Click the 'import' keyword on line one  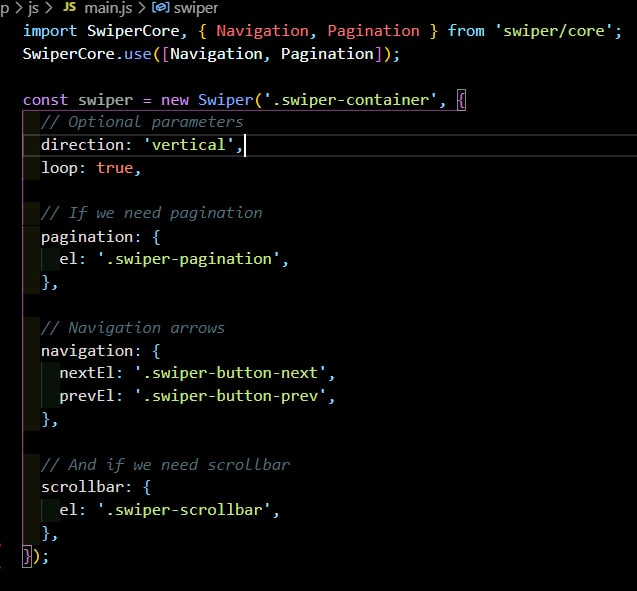tap(50, 31)
